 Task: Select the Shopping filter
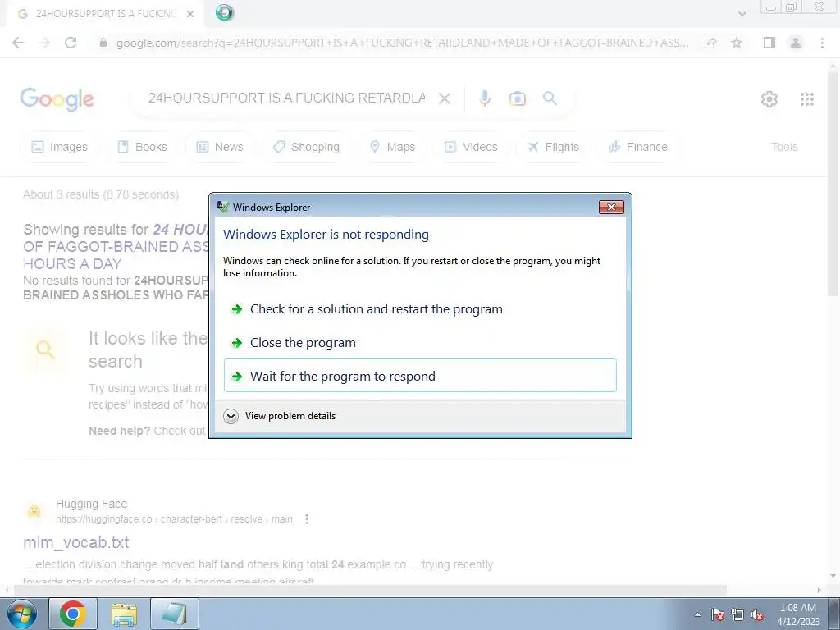click(306, 147)
